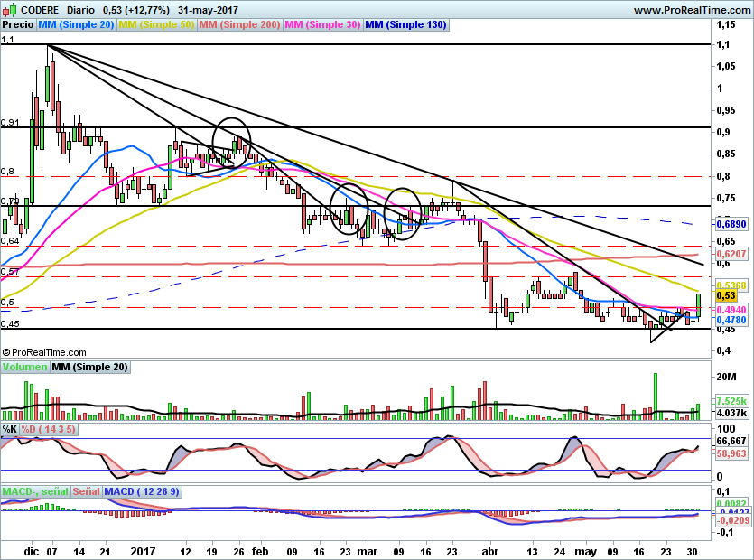Click the 0,53 current price tag
This screenshot has width=754, height=560.
tap(725, 295)
